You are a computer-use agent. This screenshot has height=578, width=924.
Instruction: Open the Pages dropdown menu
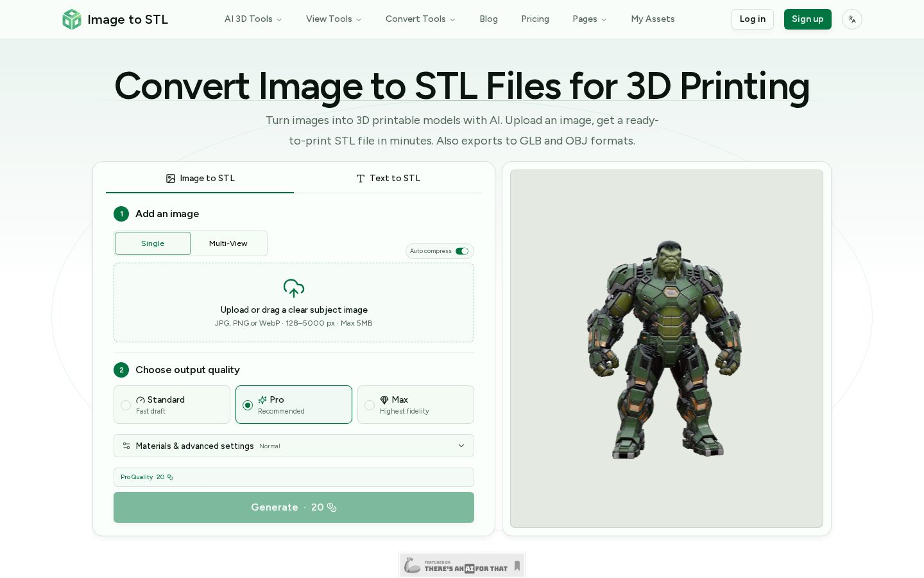coord(590,19)
